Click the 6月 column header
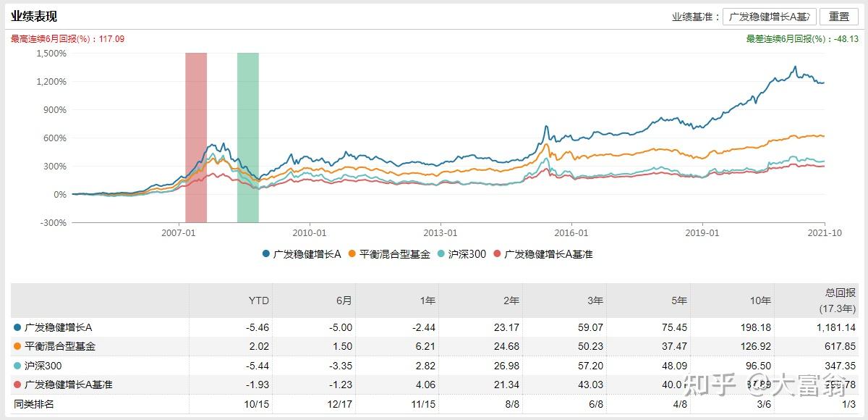 (x=344, y=301)
